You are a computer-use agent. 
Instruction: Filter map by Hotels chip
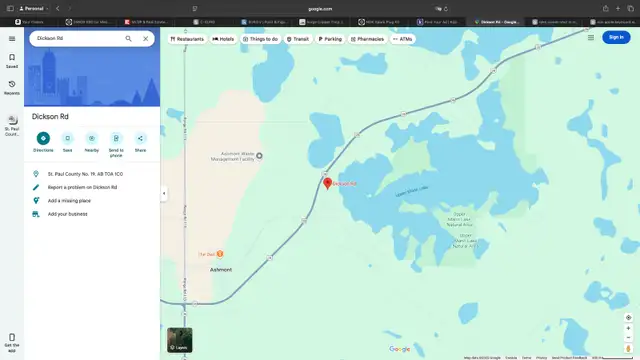tap(223, 39)
